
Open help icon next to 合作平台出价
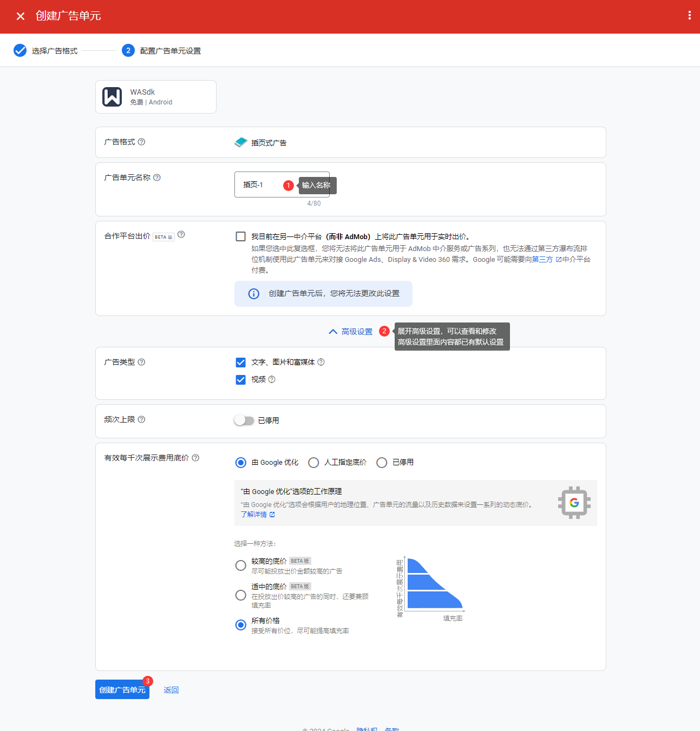click(181, 234)
